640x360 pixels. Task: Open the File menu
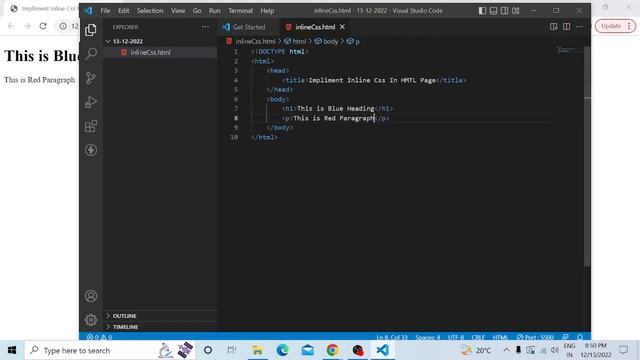click(105, 11)
